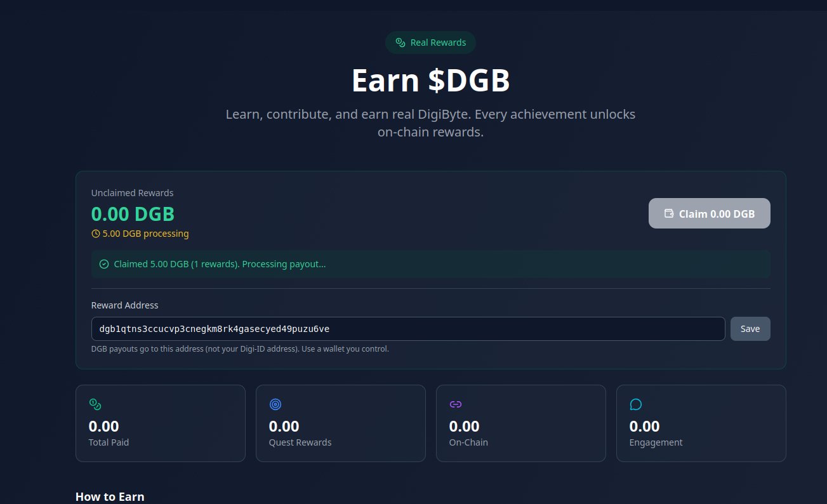Click the Reward Address label
827x504 pixels.
pos(125,305)
